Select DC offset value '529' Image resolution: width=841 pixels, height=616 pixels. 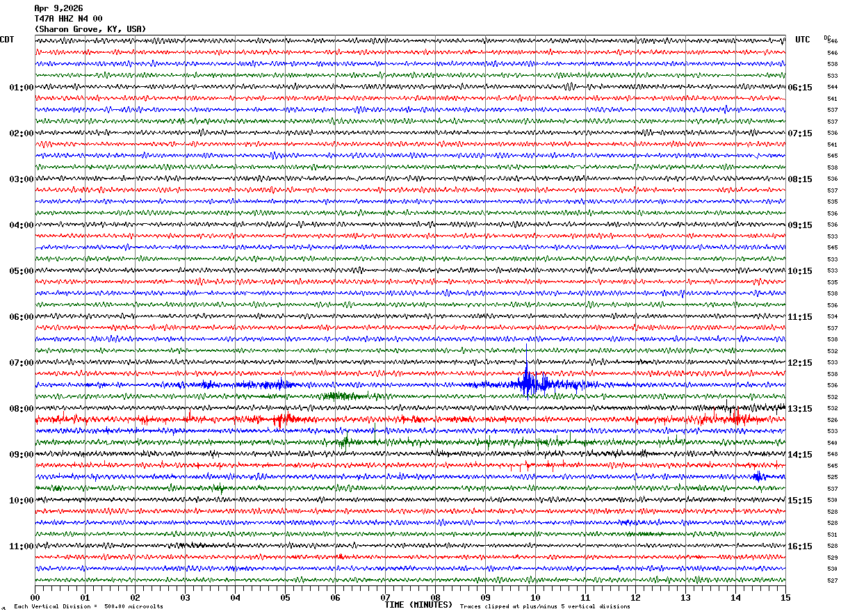(832, 558)
